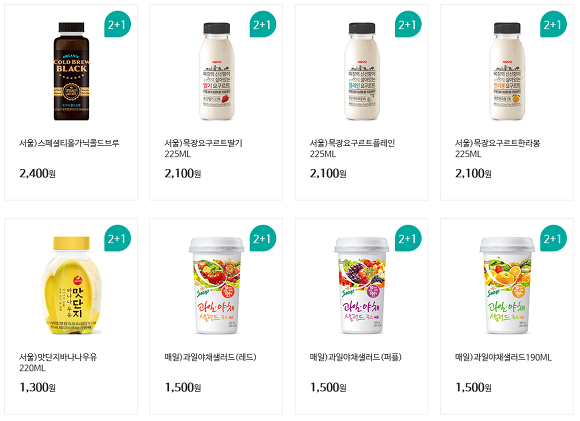Click 2+1 badge on purple salad juice card
580x421 pixels.
click(x=408, y=239)
